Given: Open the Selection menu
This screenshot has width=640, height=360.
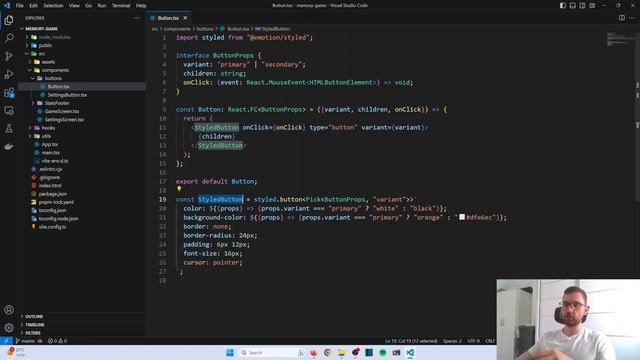Looking at the screenshot, I should point(53,5).
